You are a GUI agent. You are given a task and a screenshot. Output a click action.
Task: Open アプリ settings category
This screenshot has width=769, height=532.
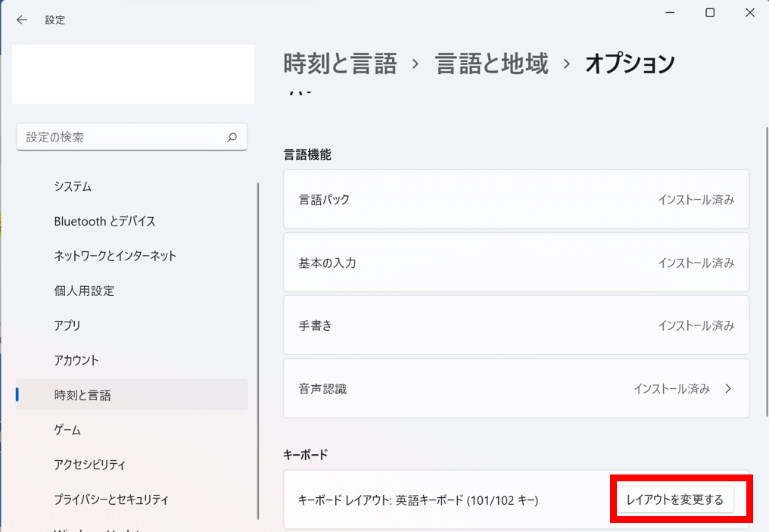(x=67, y=326)
